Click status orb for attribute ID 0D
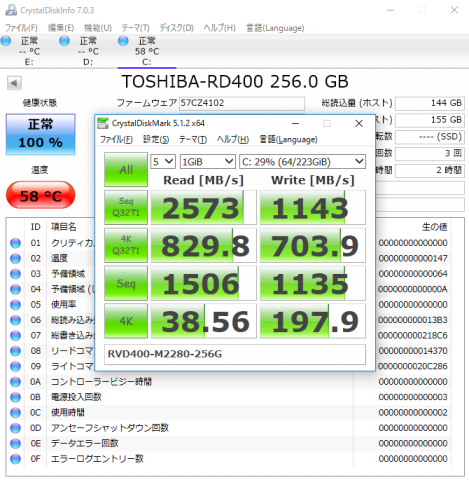This screenshot has width=469, height=480. 15,428
